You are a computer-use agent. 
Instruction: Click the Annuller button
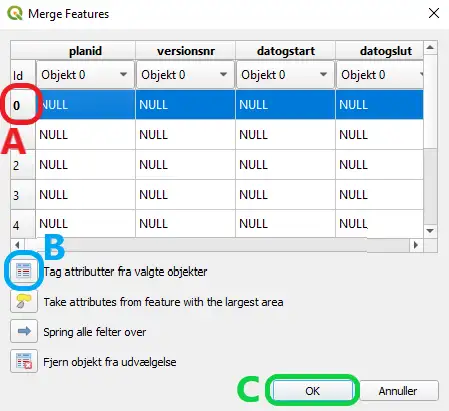pos(399,390)
